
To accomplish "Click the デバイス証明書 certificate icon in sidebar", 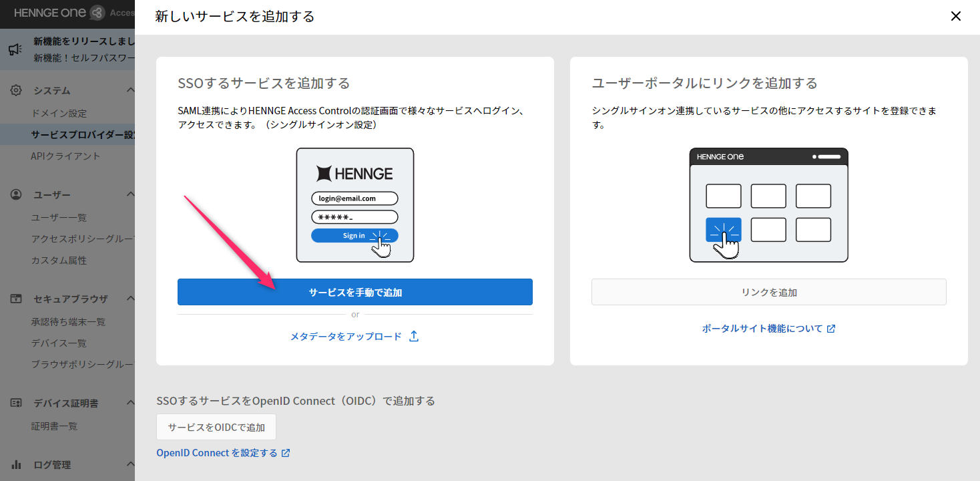I will [x=16, y=403].
